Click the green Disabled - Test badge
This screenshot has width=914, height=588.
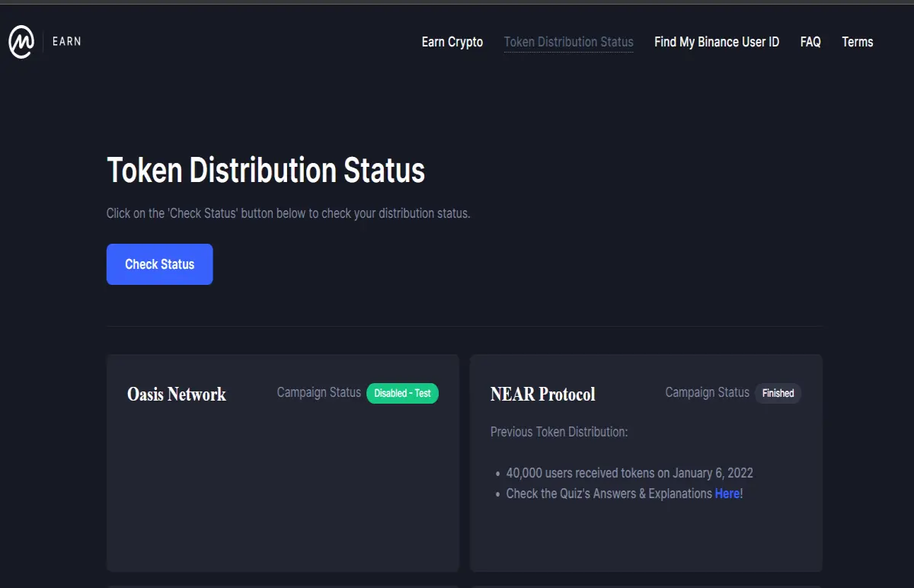coord(402,393)
